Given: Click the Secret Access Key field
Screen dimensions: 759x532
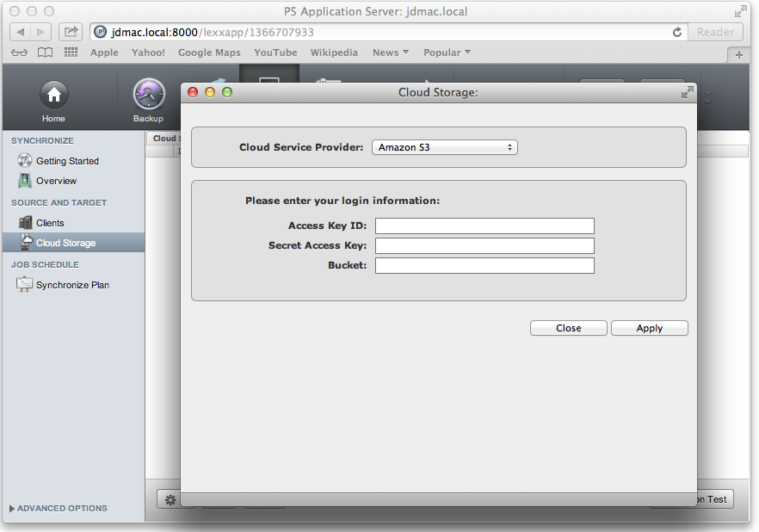Looking at the screenshot, I should coord(484,245).
